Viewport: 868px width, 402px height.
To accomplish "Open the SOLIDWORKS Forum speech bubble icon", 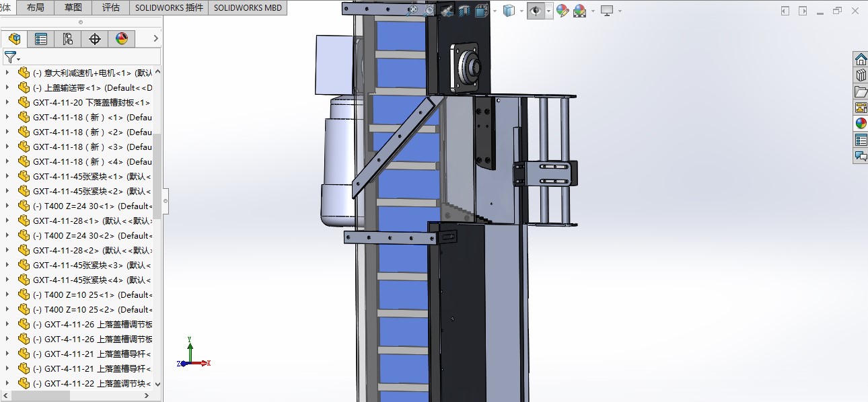I will pyautogui.click(x=861, y=156).
